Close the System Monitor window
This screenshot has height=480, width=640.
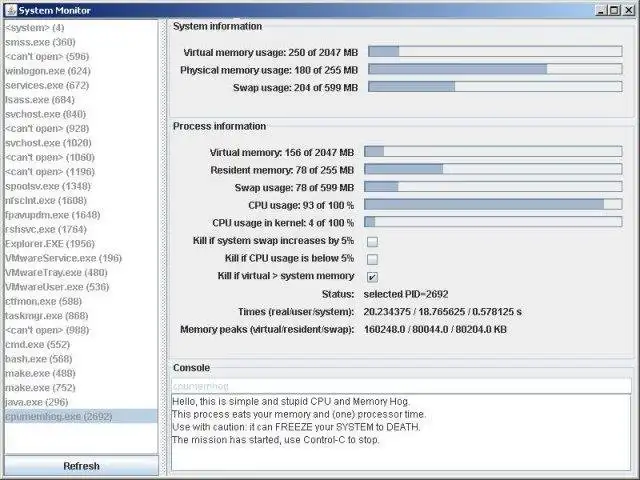click(629, 10)
